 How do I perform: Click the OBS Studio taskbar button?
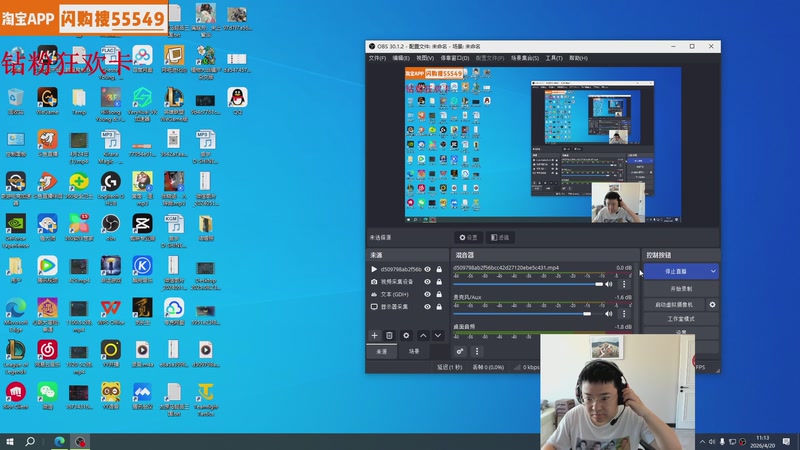(80, 441)
